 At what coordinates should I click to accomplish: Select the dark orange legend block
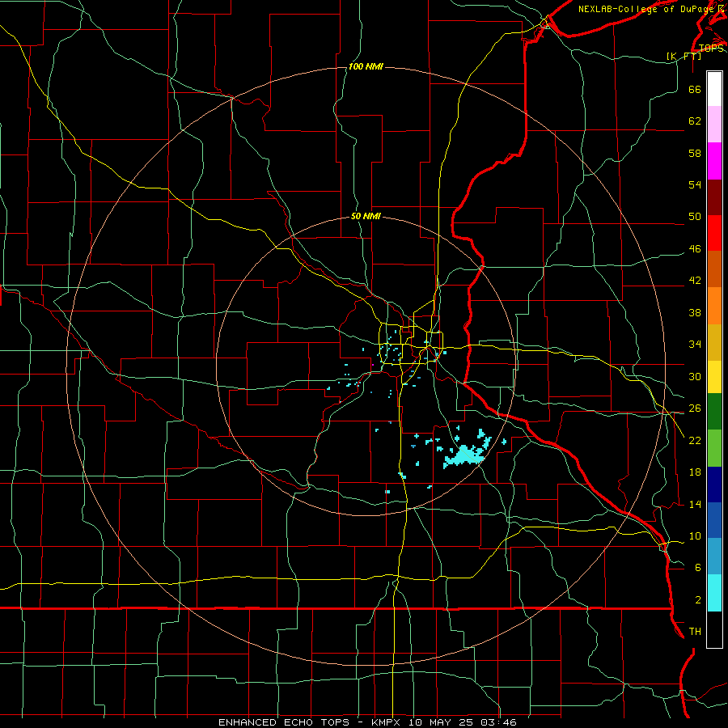714,269
